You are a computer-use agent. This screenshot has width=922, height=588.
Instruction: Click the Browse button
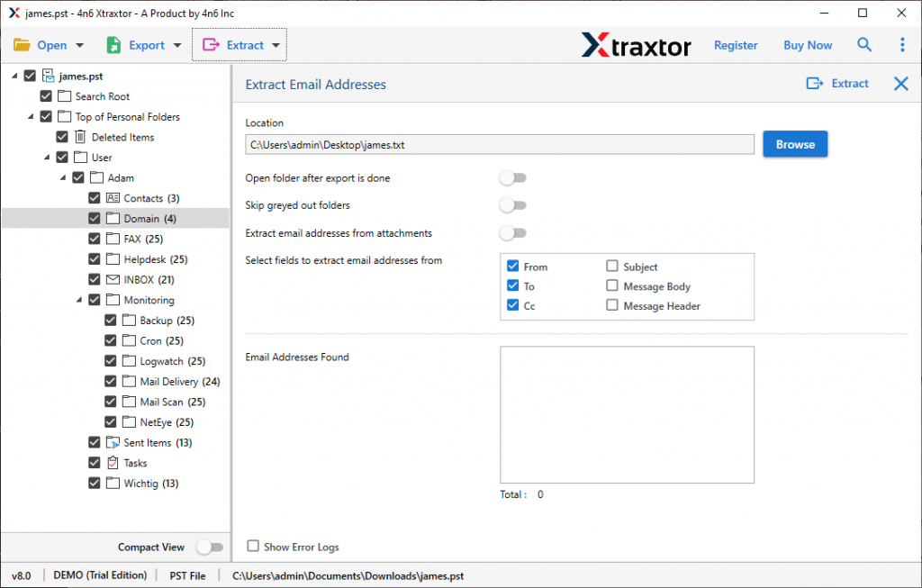tap(795, 144)
